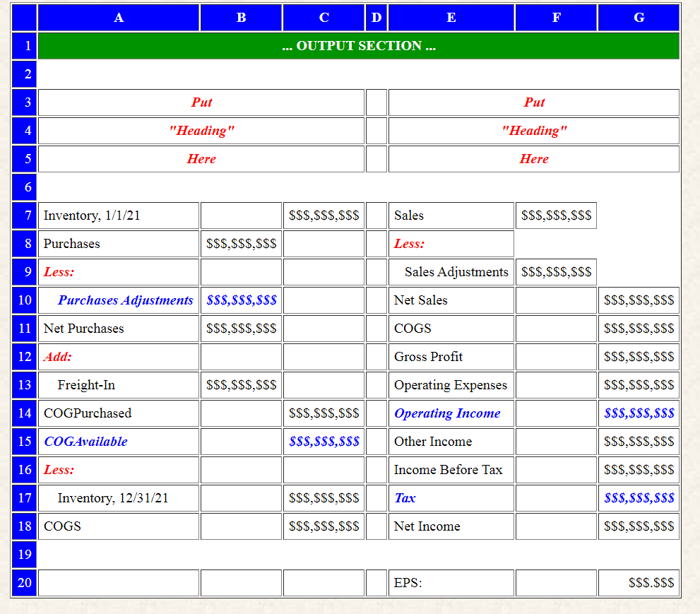
Task: Select the Net Purchases amount cell
Action: [240, 328]
